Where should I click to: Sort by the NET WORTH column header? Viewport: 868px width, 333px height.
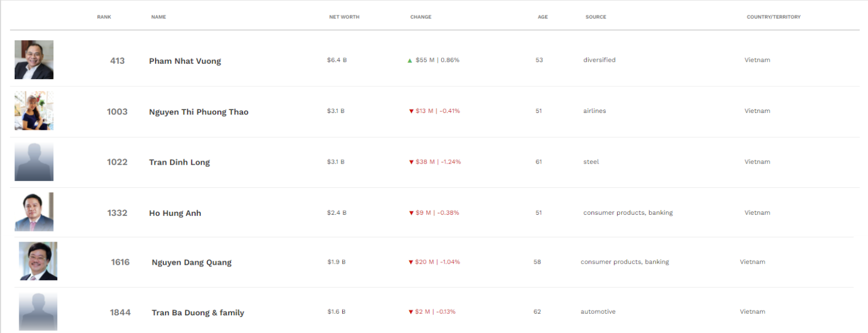[344, 17]
